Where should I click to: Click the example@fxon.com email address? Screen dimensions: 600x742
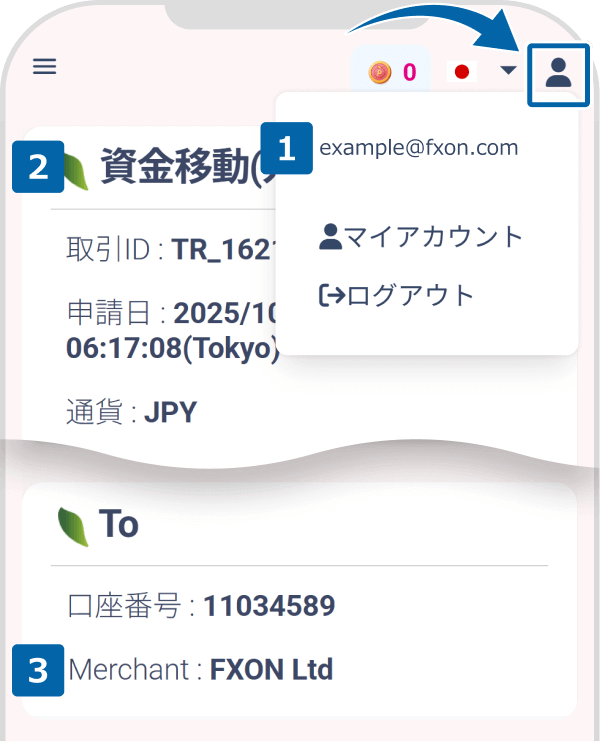pos(418,148)
